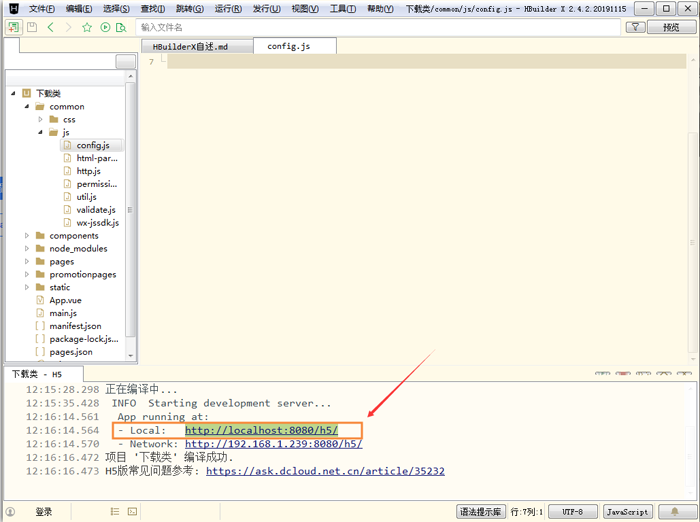Screen dimensions: 700x522
Task: Collapse the common folder arrow
Action: [27, 106]
